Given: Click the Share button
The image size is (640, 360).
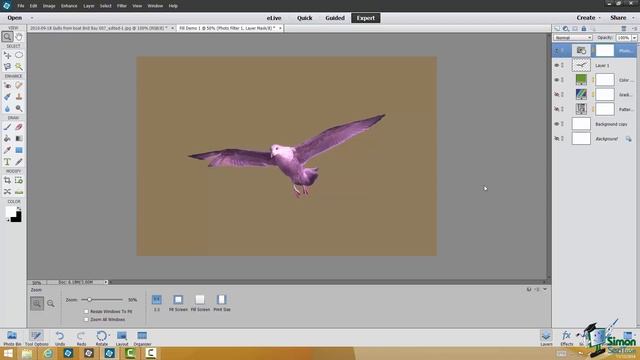Looking at the screenshot, I should 618,18.
